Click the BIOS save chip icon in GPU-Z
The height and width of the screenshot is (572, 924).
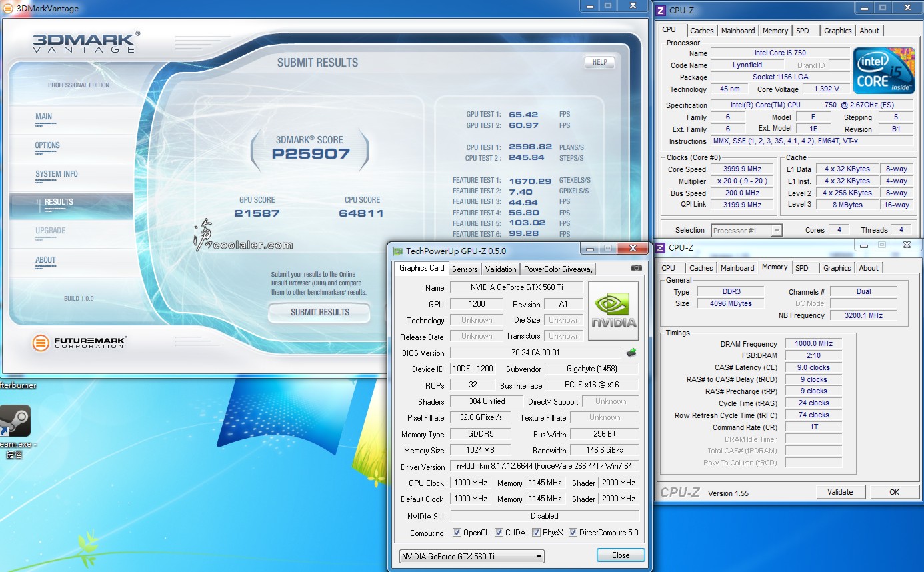(631, 352)
